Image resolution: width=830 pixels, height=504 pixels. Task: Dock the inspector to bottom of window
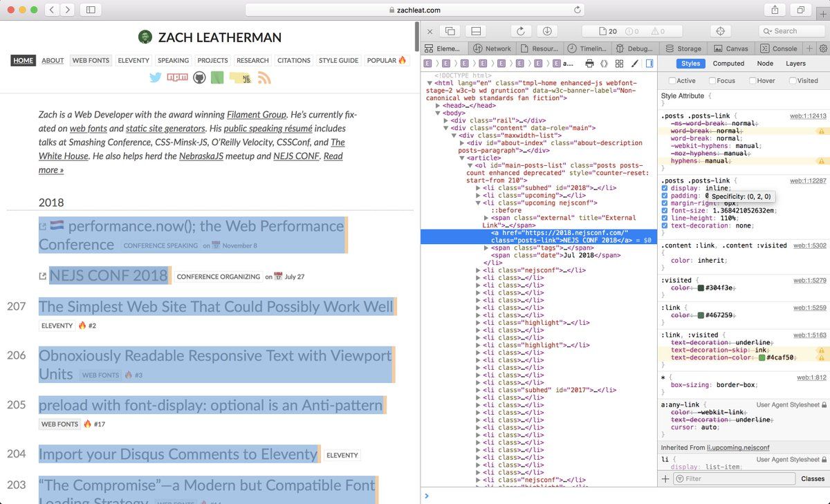tap(475, 31)
